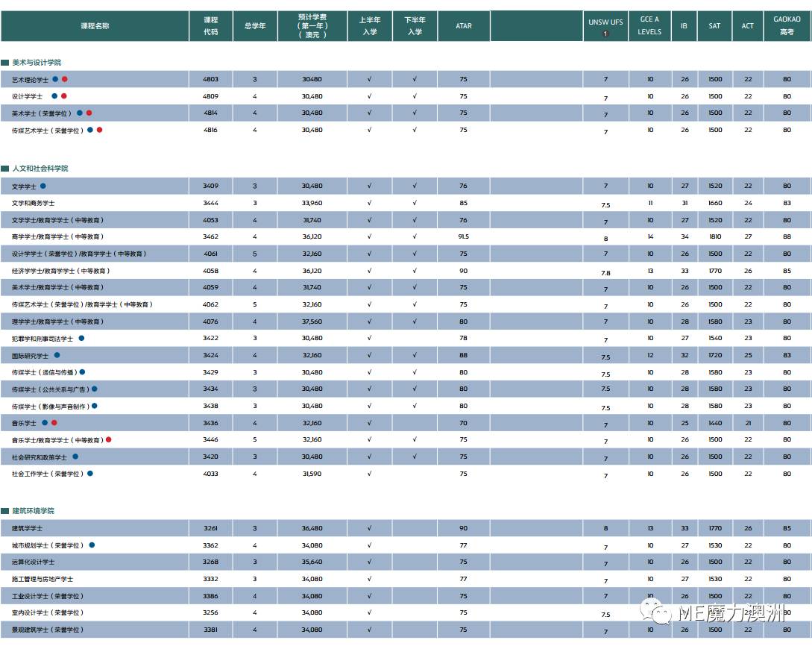Click the course name 施工管理与房地产学士
Screen dimensions: 812x649
pos(43,579)
